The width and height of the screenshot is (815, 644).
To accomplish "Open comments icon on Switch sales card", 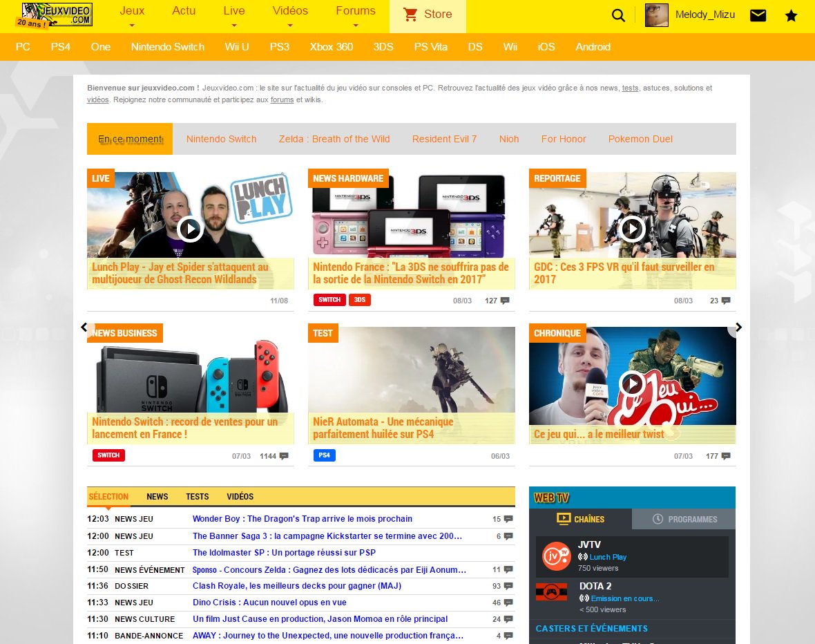I will (284, 456).
